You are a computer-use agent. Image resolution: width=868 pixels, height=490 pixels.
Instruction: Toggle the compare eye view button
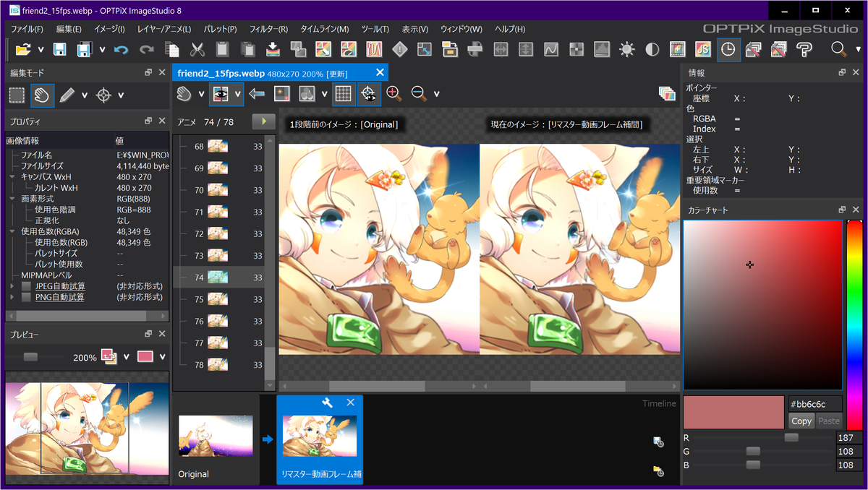(x=220, y=93)
